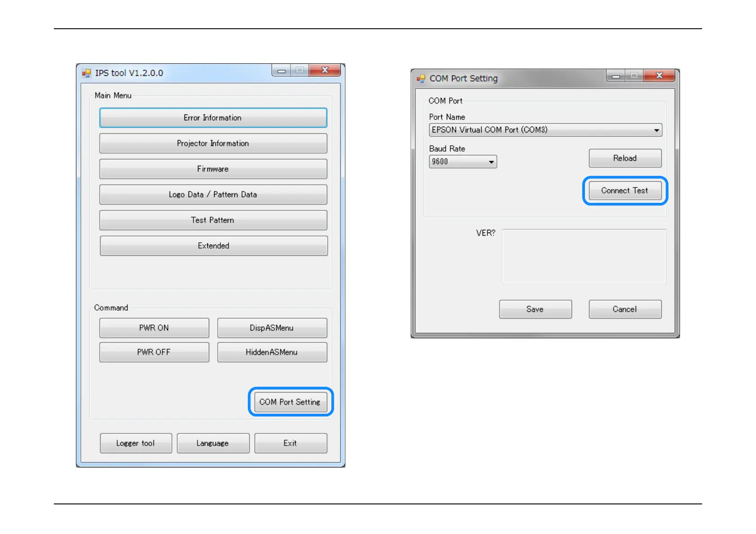This screenshot has height=534, width=756.
Task: Minimize the IPS tool window
Action: click(281, 70)
